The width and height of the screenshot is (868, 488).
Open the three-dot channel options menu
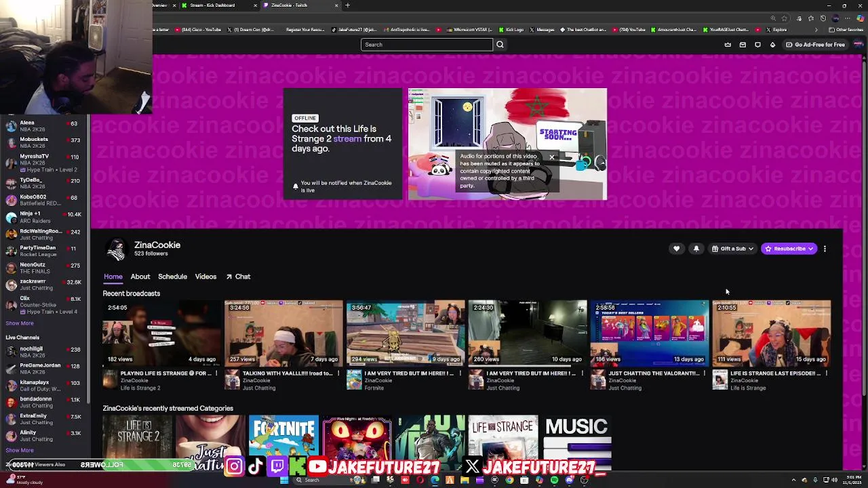[x=825, y=249]
